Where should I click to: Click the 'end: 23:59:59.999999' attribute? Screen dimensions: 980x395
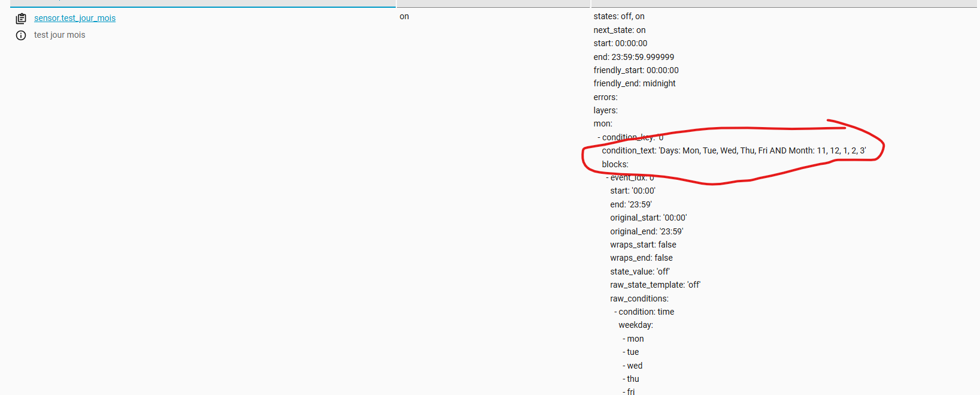(x=633, y=57)
